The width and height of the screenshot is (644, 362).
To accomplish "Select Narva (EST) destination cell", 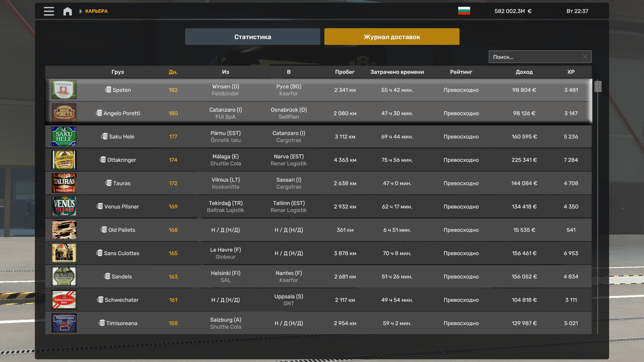I will [289, 157].
